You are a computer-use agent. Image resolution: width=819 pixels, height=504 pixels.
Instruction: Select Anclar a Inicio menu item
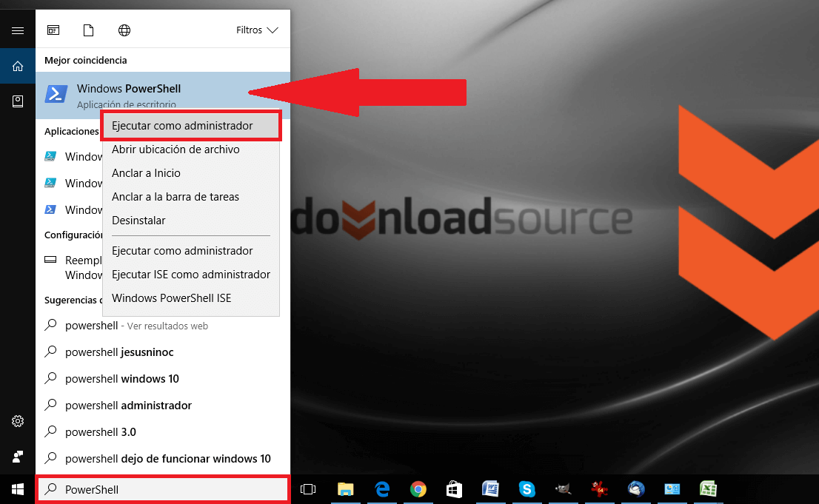[191, 173]
